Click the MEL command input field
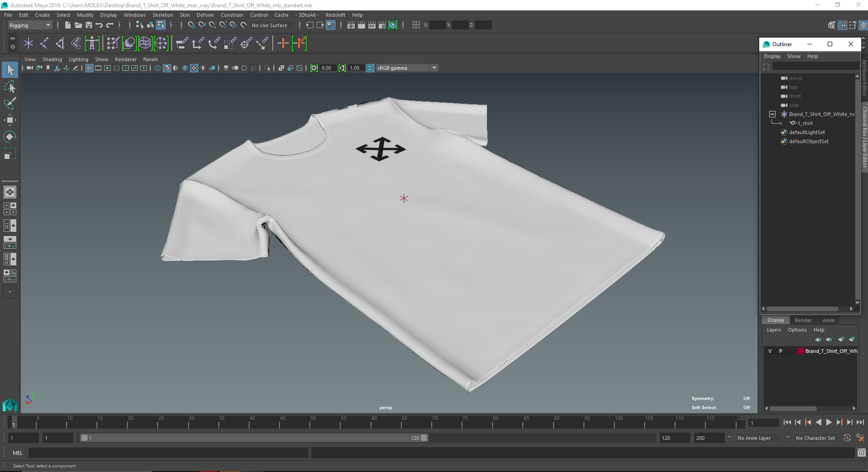 pyautogui.click(x=168, y=453)
